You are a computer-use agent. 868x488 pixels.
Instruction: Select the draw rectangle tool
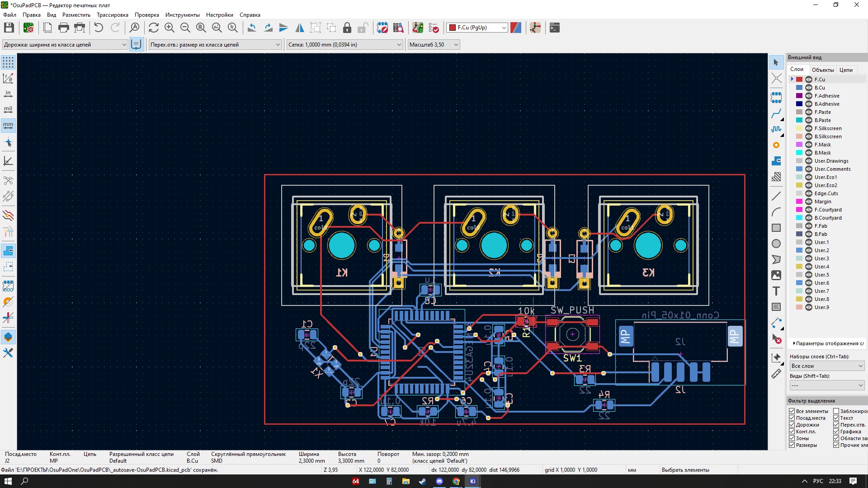pos(776,228)
